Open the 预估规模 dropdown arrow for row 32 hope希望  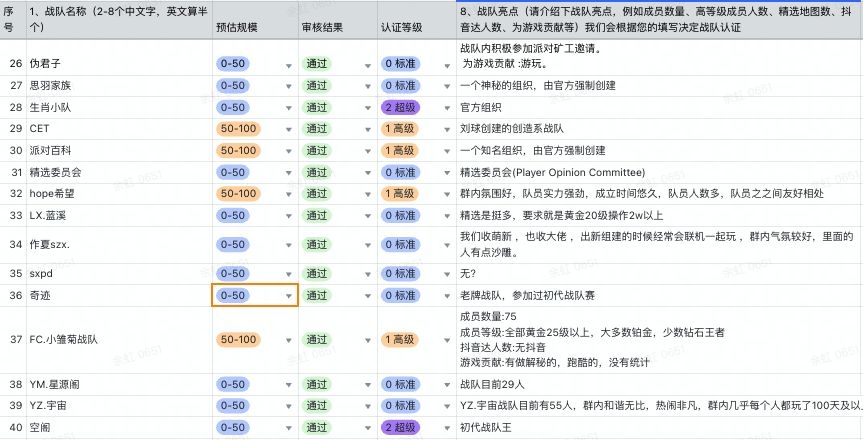coord(289,195)
